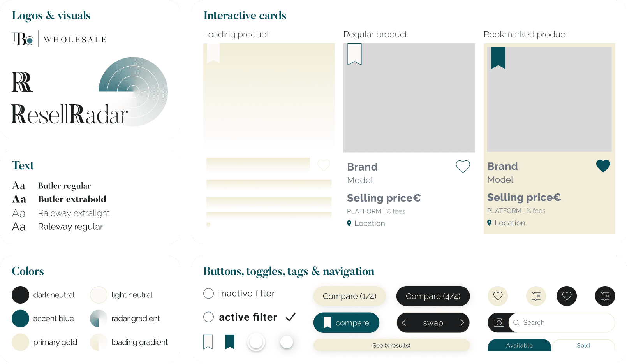Select the inactive filter radio button

point(208,294)
